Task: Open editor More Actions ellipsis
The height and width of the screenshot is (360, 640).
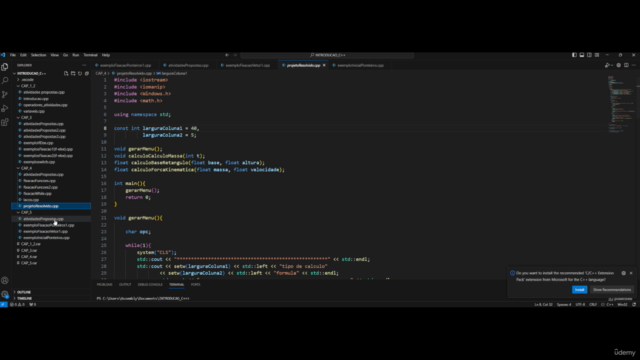Action: pyautogui.click(x=634, y=65)
